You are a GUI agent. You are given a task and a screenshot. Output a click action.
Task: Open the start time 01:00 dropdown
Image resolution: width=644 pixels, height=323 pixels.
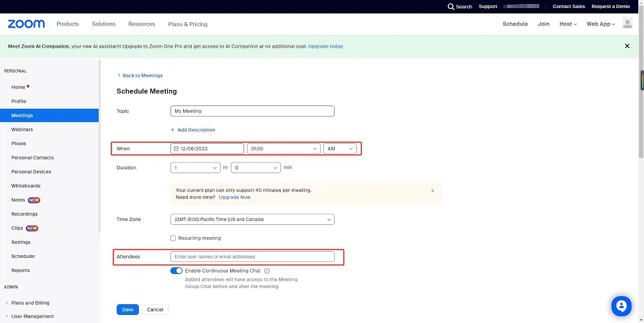[x=284, y=149]
